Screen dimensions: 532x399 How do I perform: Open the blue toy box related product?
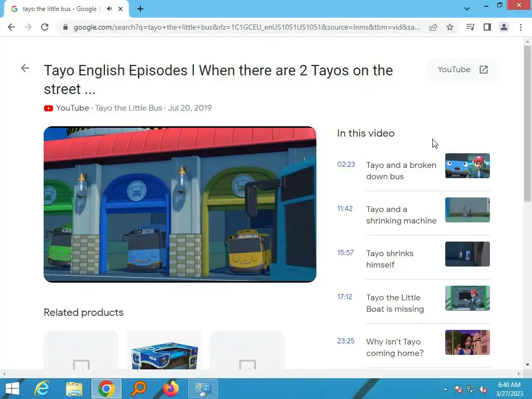pyautogui.click(x=164, y=350)
